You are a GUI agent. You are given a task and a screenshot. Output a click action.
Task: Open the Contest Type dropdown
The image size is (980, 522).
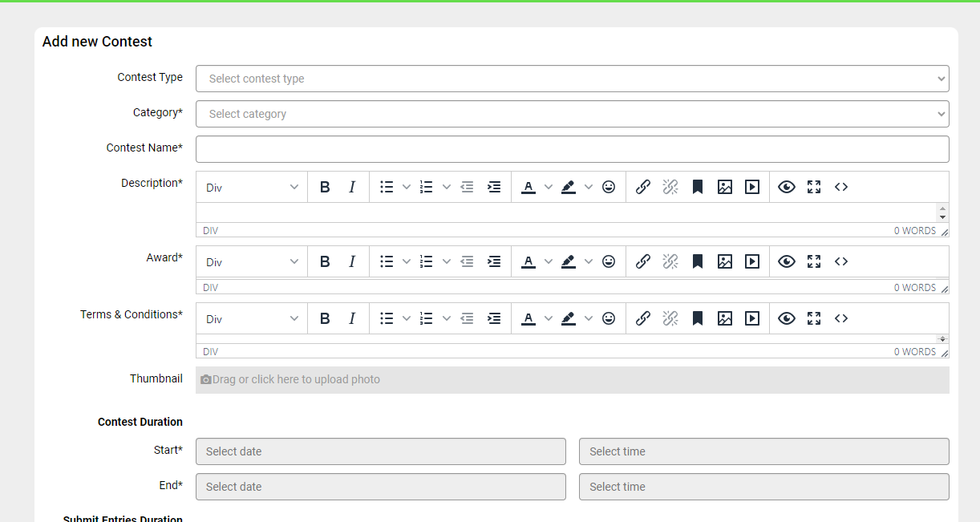[572, 79]
